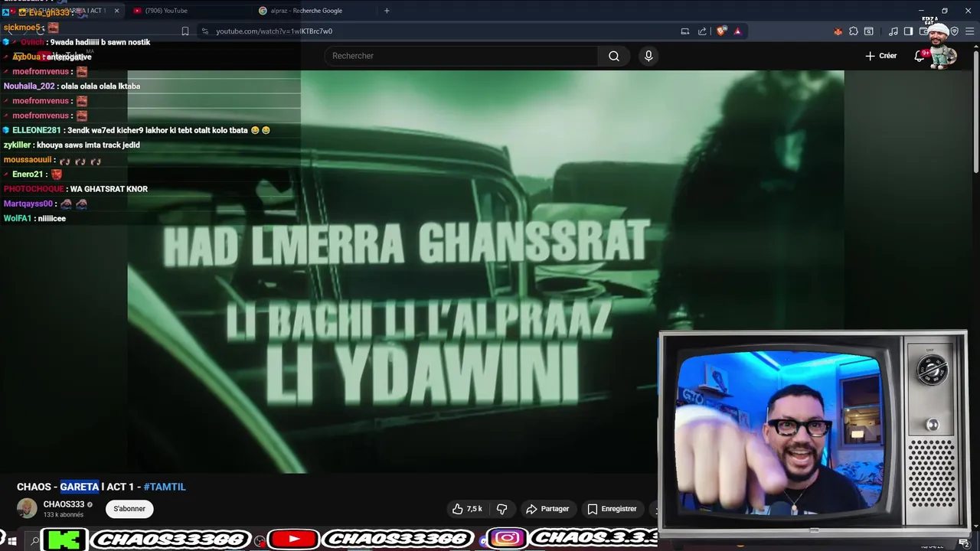This screenshot has height=551, width=980.
Task: Click chat username PHOTOCHOQUE
Action: tap(34, 189)
